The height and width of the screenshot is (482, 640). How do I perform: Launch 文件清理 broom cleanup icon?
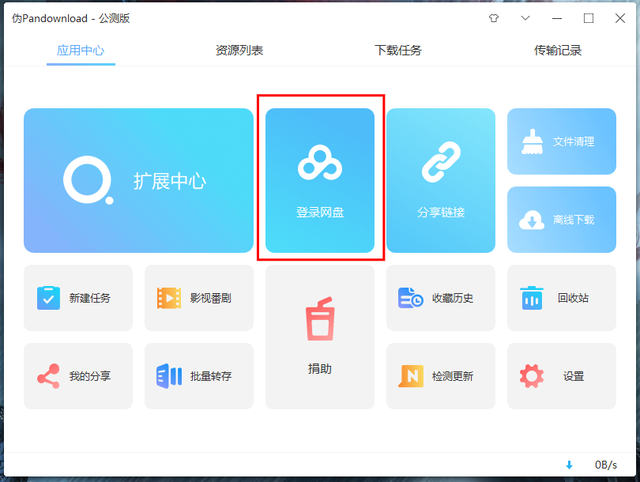point(532,142)
